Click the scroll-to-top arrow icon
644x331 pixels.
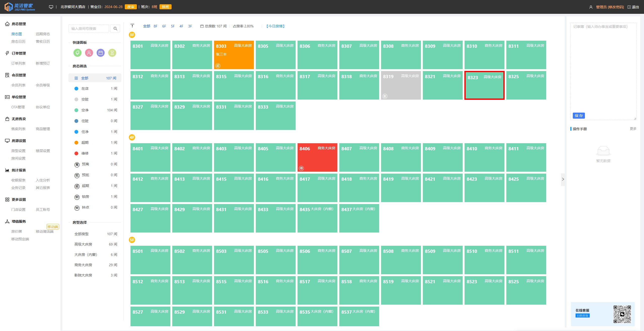(x=132, y=26)
